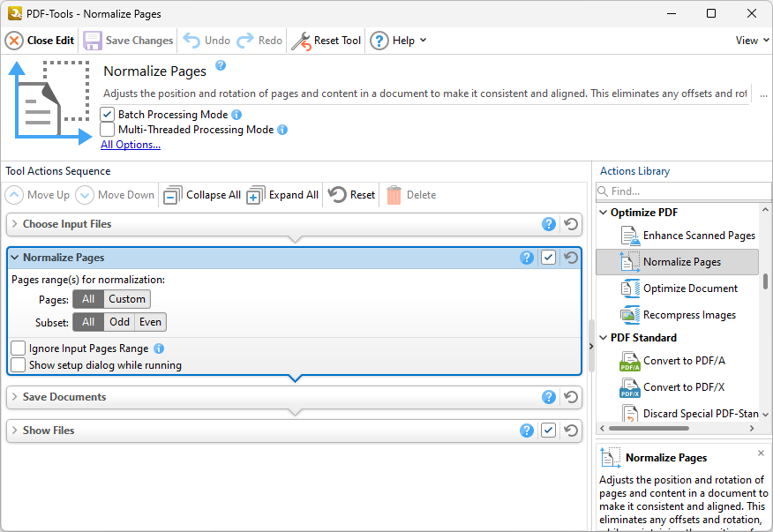773x532 pixels.
Task: Select Custom pages range
Action: [127, 299]
